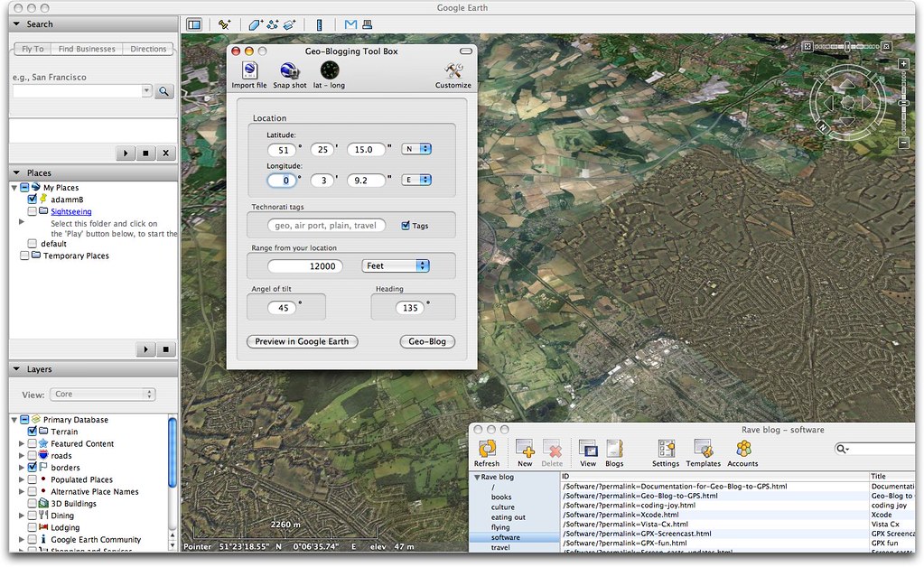Image resolution: width=924 pixels, height=567 pixels.
Task: Switch to the Find Businesses tab
Action: tap(87, 49)
